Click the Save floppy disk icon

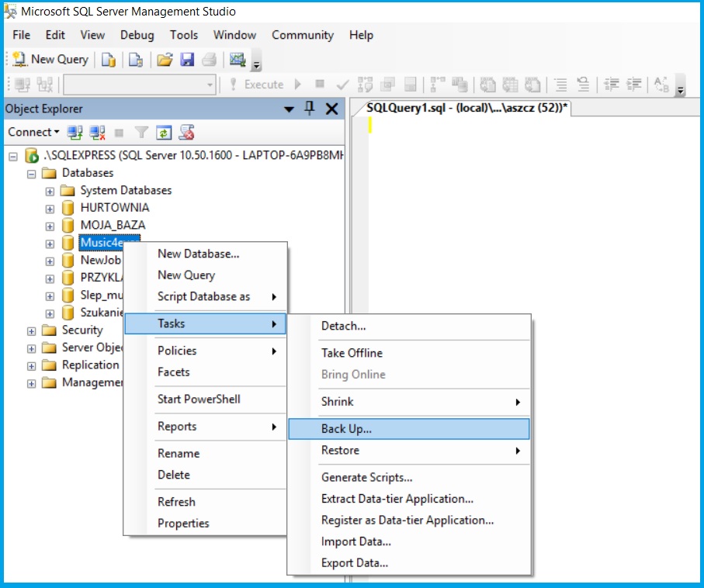point(187,59)
